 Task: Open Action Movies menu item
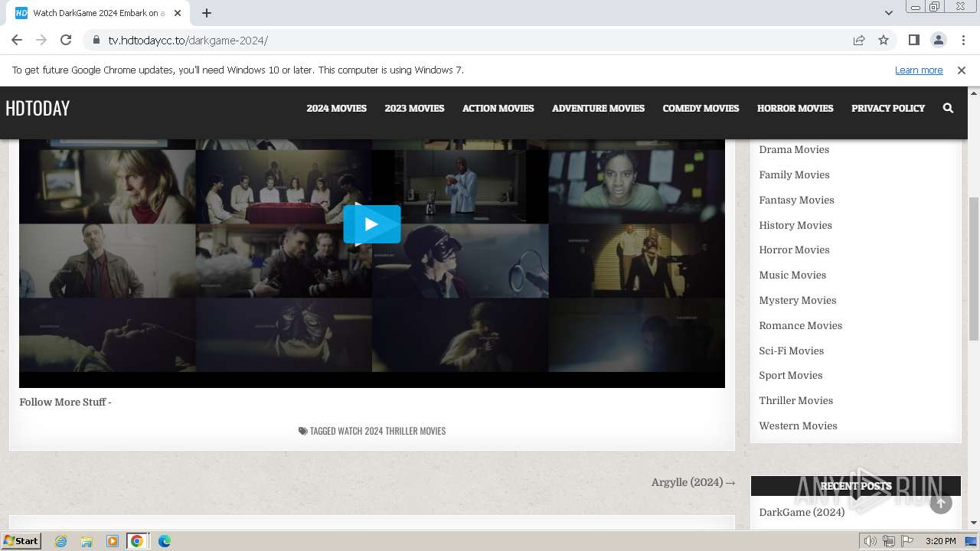[498, 108]
